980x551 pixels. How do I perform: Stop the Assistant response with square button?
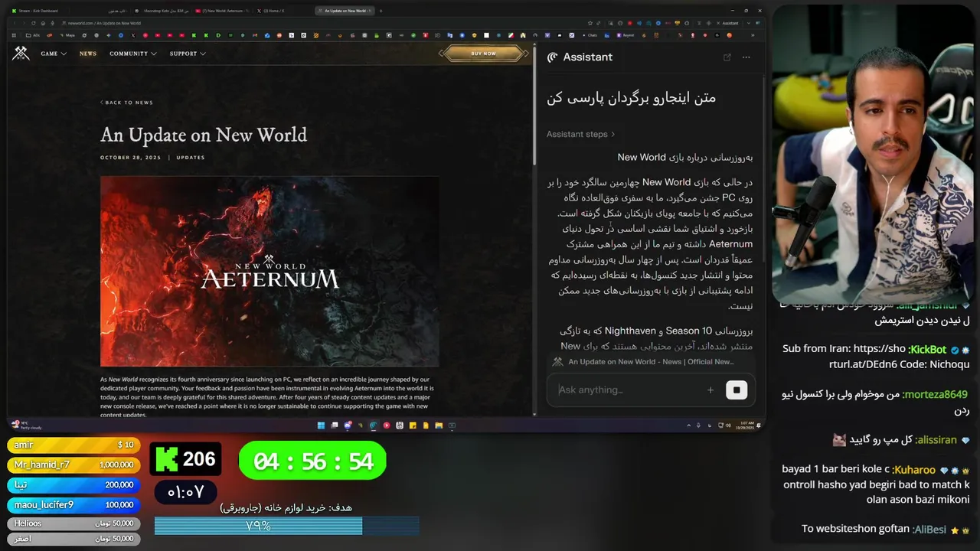pos(737,390)
